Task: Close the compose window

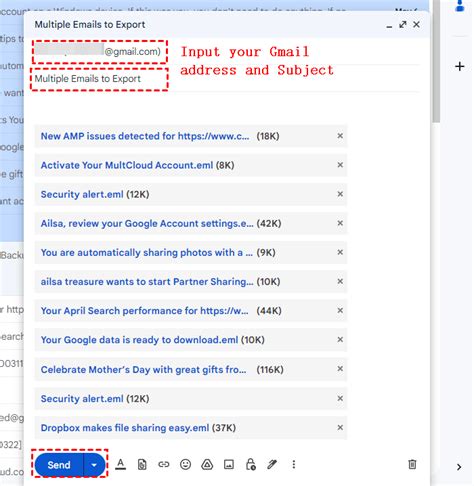Action: point(416,24)
